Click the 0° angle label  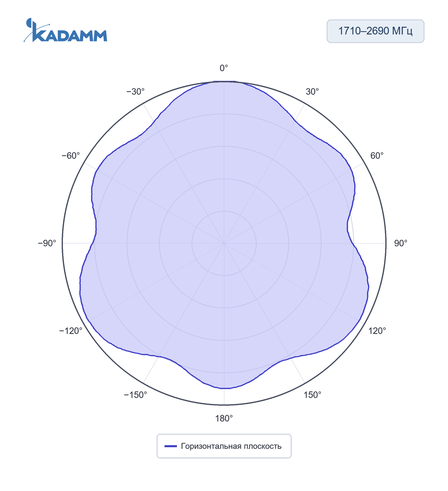[x=224, y=68]
